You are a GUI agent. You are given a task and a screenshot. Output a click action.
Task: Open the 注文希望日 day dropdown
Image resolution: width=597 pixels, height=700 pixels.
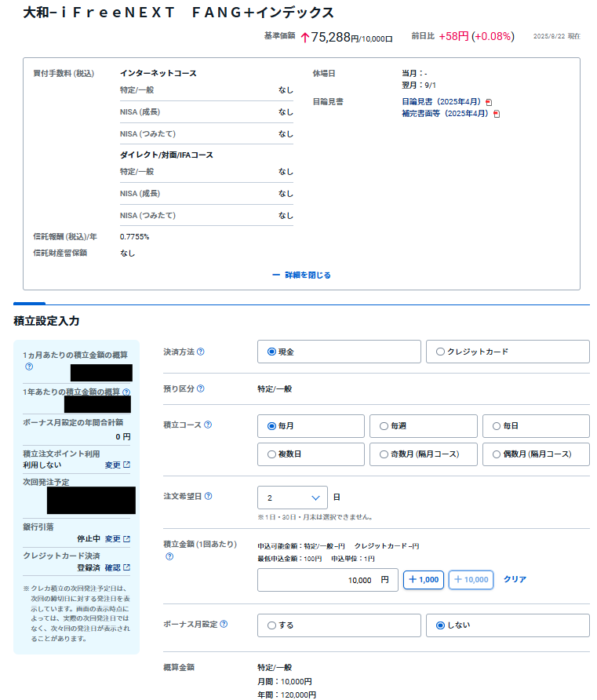[x=293, y=498]
